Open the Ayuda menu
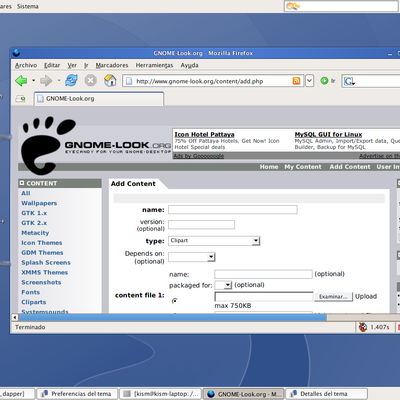This screenshot has height=400, width=400. pyautogui.click(x=189, y=65)
